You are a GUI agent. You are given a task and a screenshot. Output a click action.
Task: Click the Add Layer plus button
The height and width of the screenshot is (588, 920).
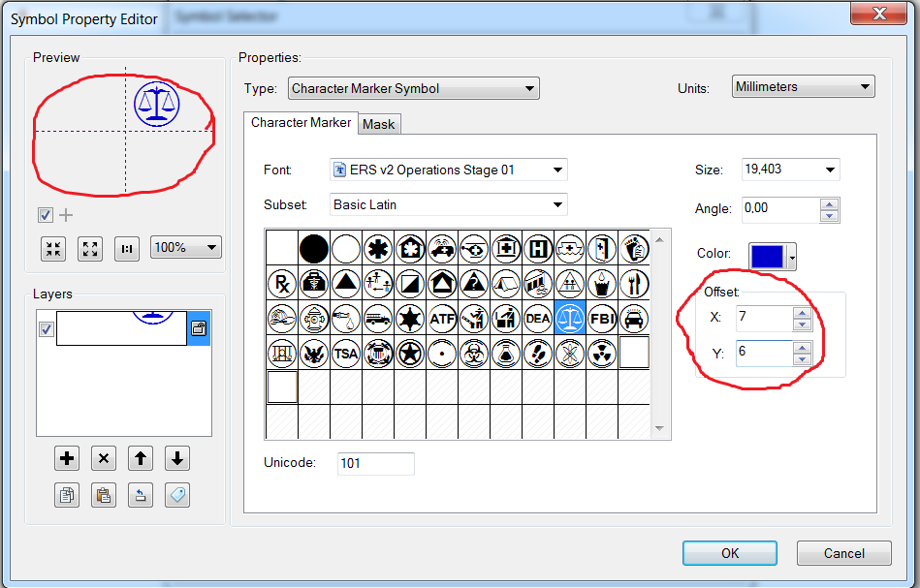pyautogui.click(x=67, y=459)
